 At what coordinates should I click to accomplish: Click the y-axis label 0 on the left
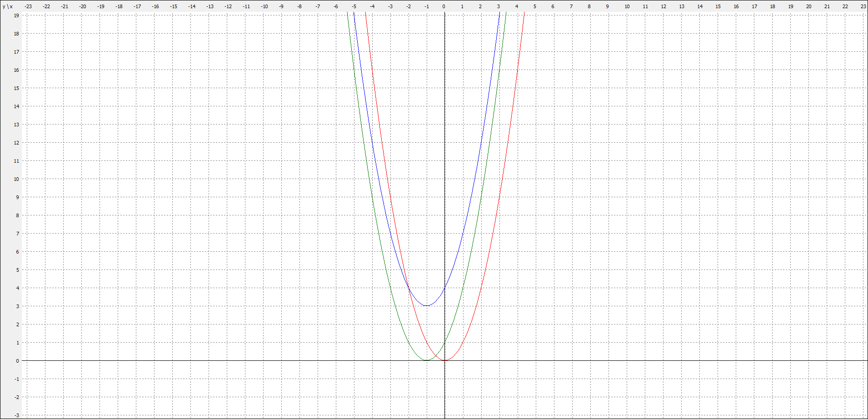[x=18, y=361]
